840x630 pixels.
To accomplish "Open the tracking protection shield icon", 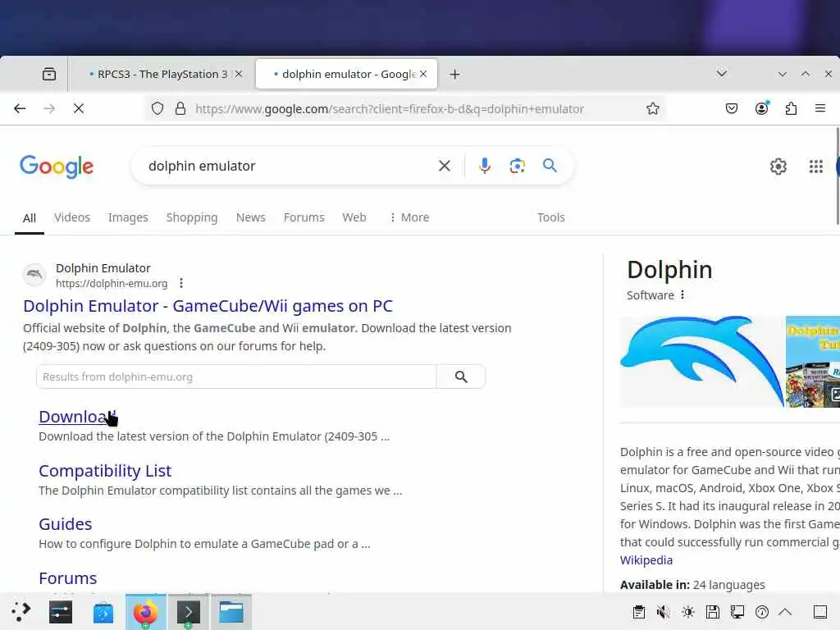I will 157,109.
